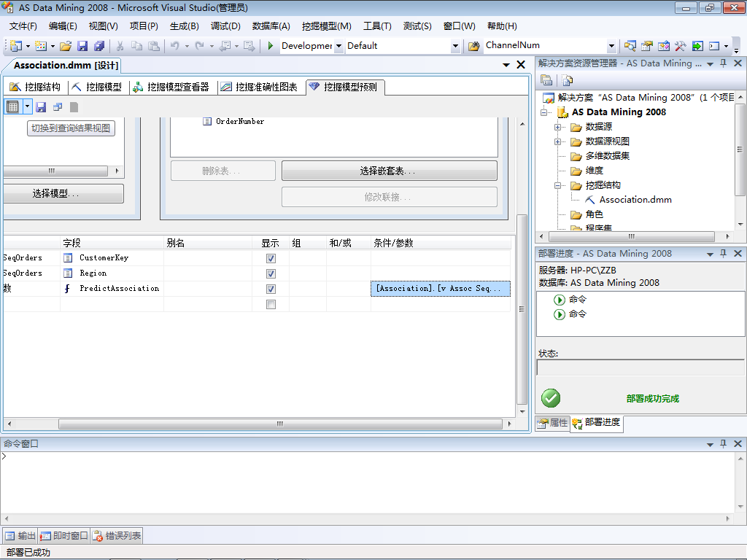Image resolution: width=747 pixels, height=560 pixels.
Task: Check the 显示 checkbox in the empty row
Action: [x=271, y=304]
